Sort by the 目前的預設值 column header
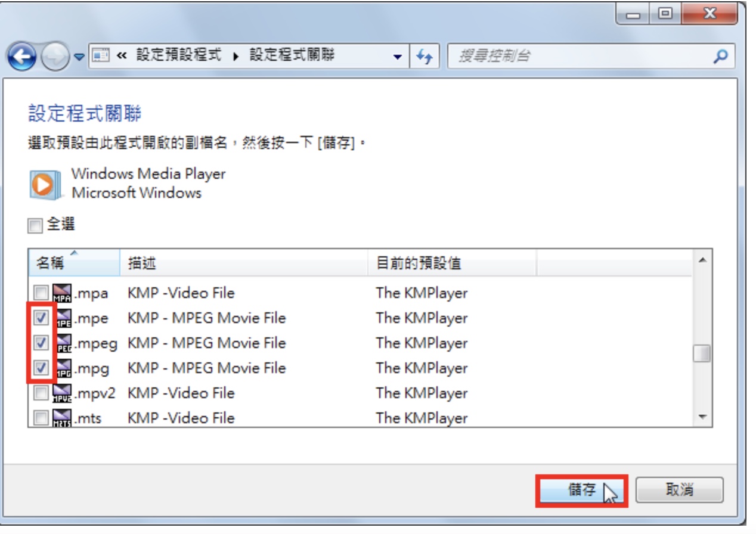Viewport: 756px width, 534px height. [x=452, y=263]
